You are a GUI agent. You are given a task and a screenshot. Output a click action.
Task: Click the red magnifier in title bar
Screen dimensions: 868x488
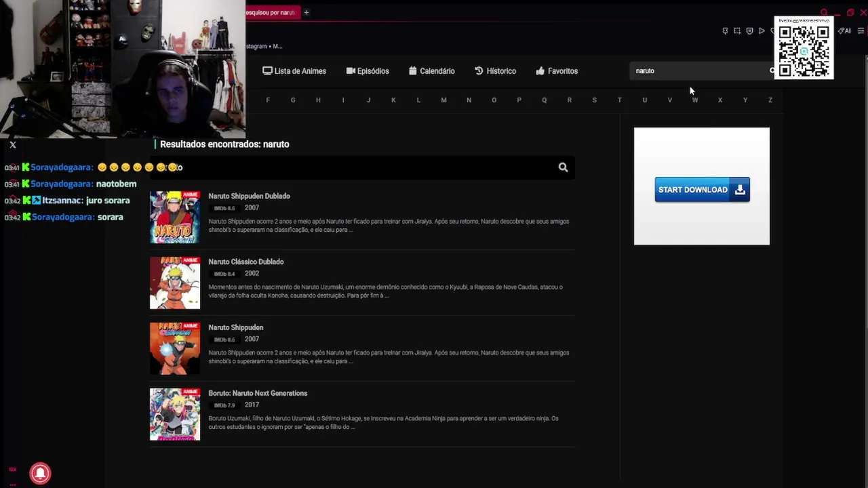click(824, 12)
